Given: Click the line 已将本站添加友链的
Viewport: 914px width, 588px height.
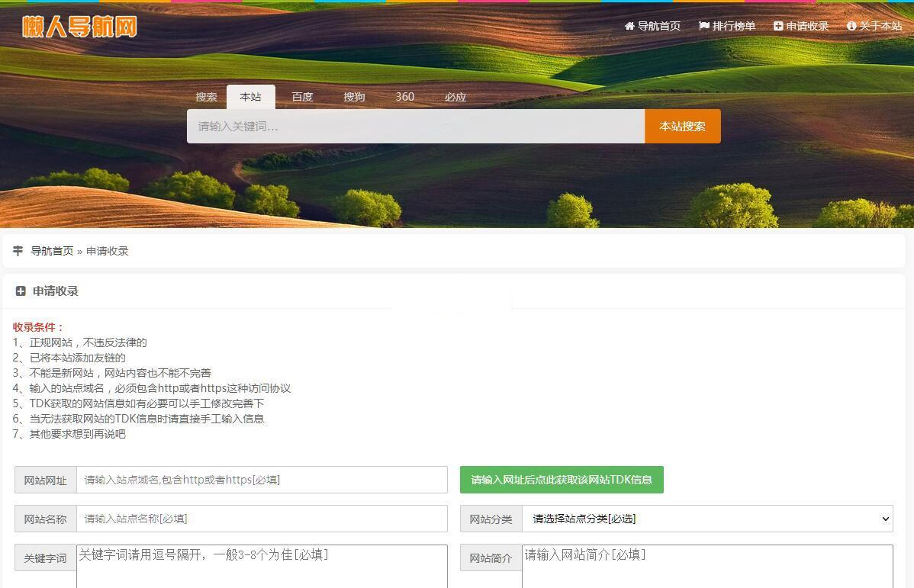Looking at the screenshot, I should (69, 357).
